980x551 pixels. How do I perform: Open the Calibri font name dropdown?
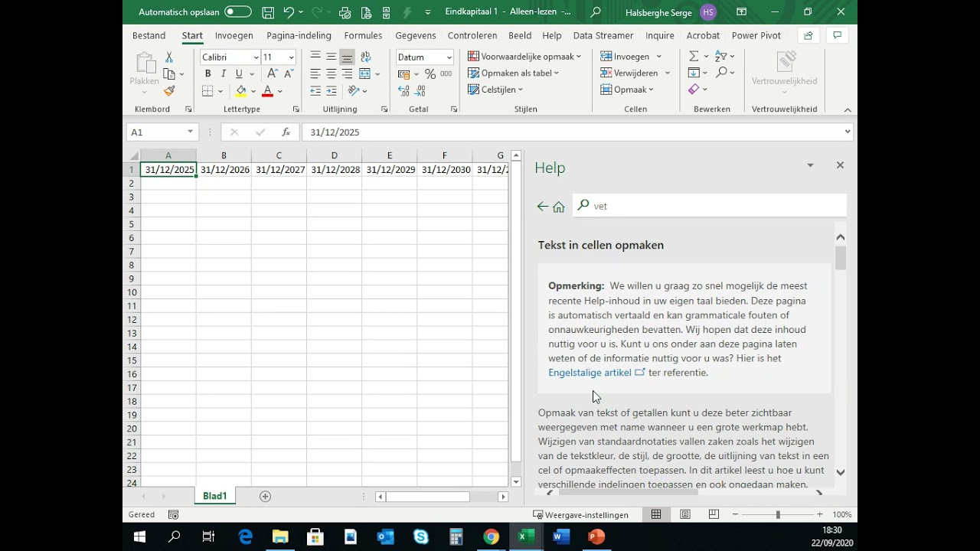pyautogui.click(x=256, y=57)
